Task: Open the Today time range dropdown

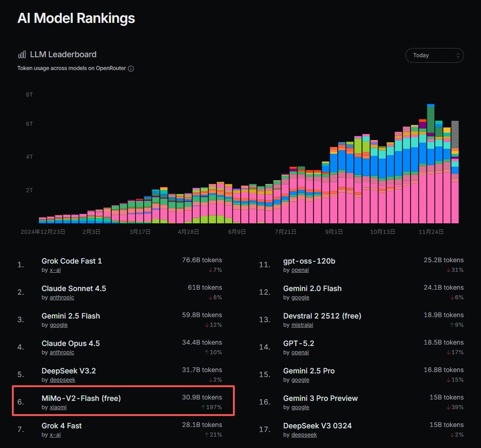Action: point(434,55)
